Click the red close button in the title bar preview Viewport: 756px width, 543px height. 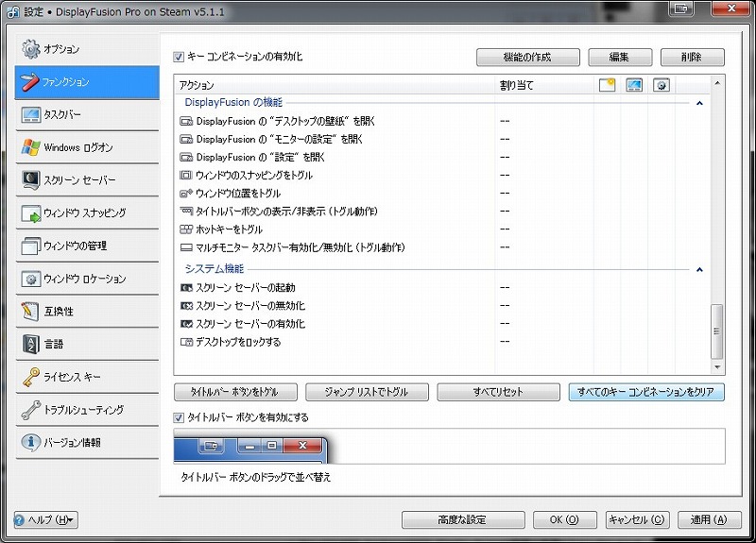(x=302, y=446)
